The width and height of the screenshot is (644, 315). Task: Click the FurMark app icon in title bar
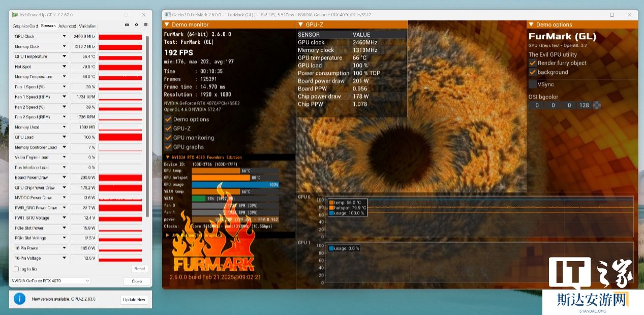(167, 15)
